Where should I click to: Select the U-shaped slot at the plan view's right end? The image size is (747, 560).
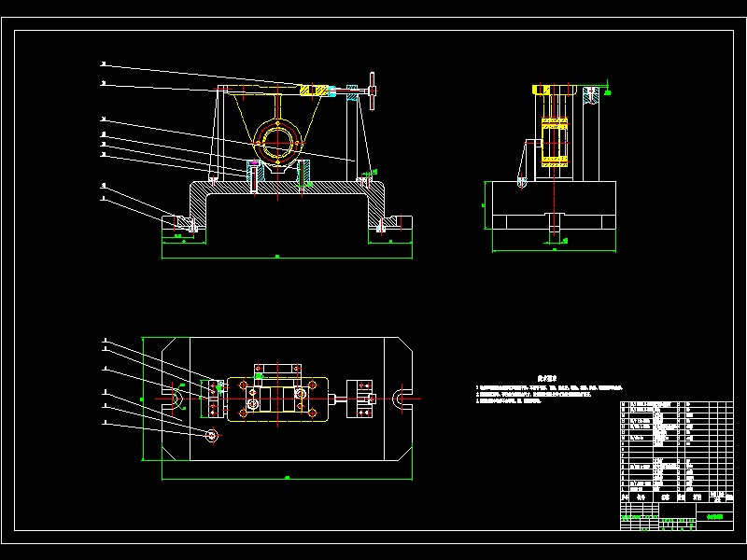(402, 399)
